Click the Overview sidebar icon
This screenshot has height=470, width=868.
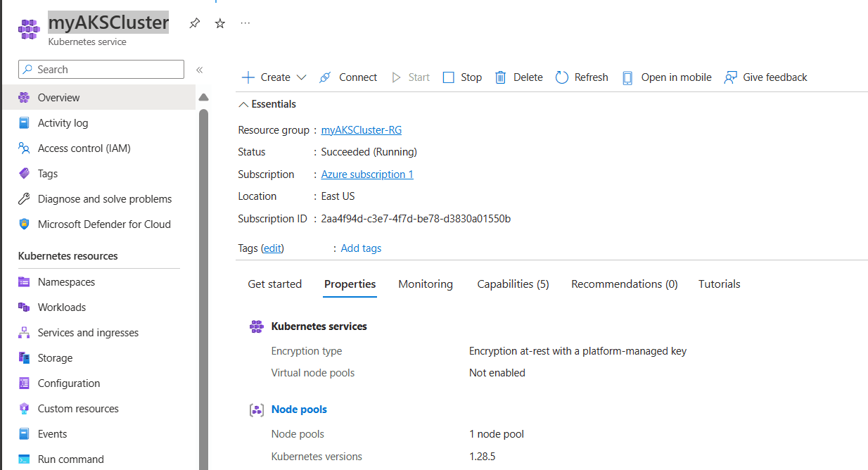(x=25, y=98)
